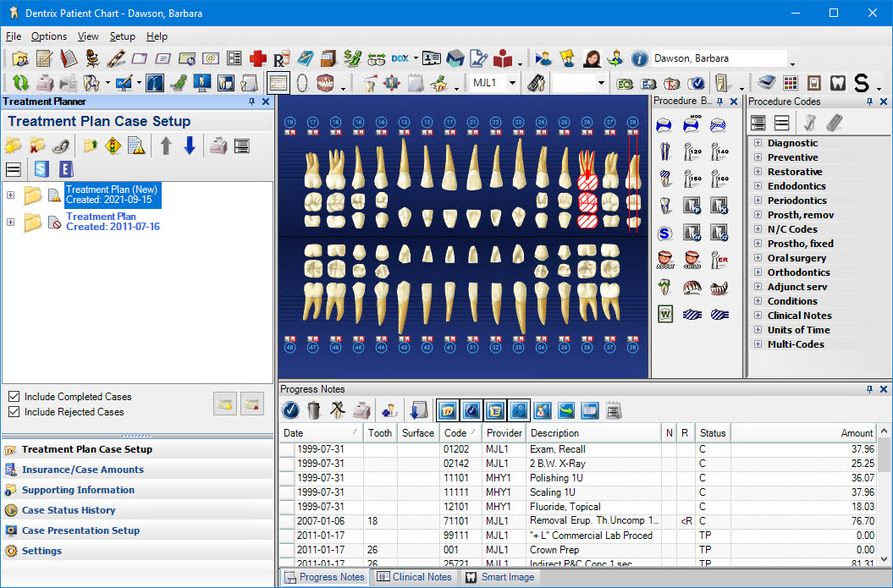Open the Case Status History section
893x588 pixels.
pos(69,510)
